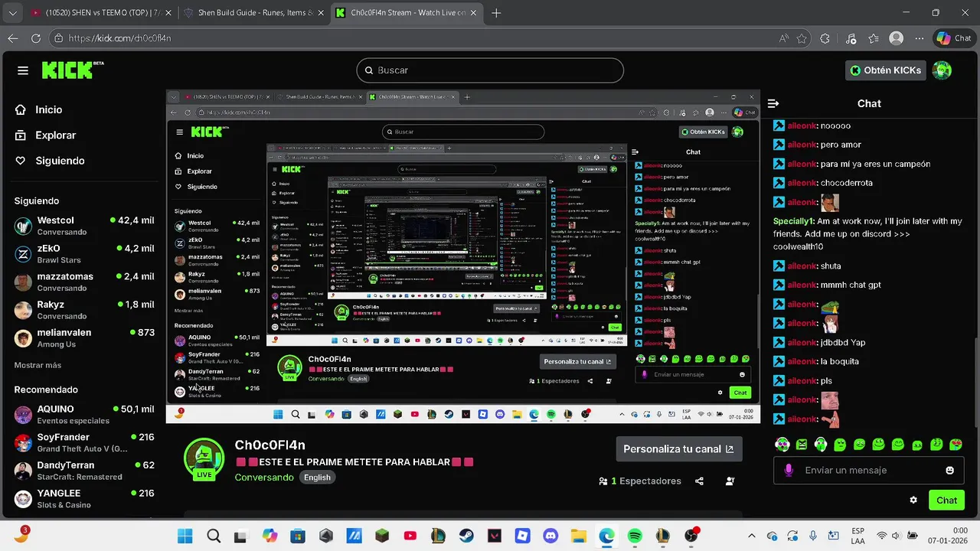This screenshot has height=551, width=980.
Task: Open Copilot Chat in Edge toolbar
Action: (x=953, y=38)
